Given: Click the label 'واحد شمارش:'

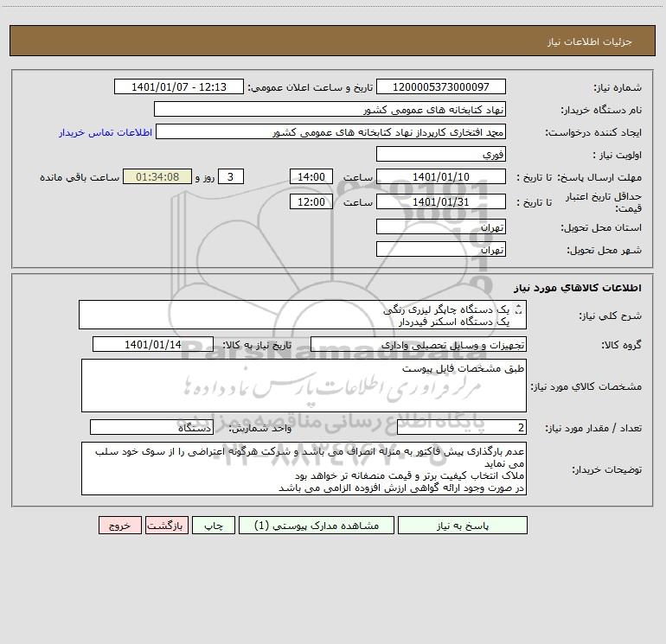Looking at the screenshot, I should pyautogui.click(x=260, y=428).
